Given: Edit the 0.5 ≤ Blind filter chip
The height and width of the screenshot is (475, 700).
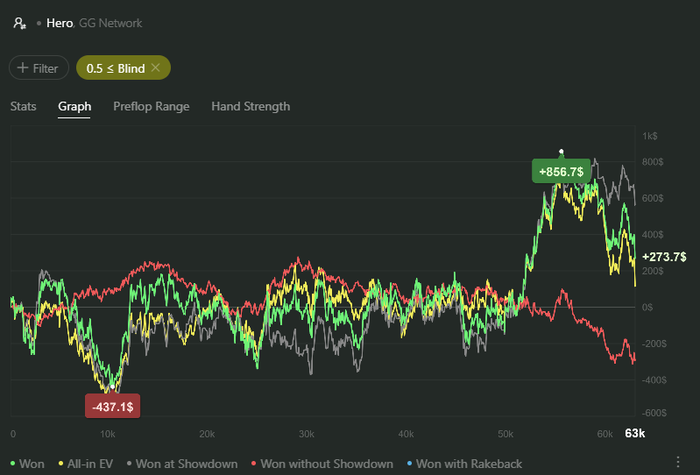Looking at the screenshot, I should pyautogui.click(x=115, y=68).
